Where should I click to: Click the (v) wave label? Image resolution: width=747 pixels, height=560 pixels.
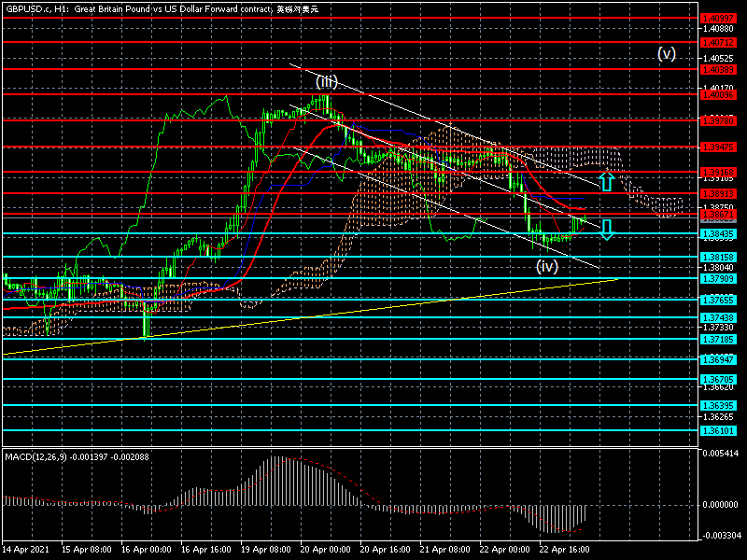667,53
